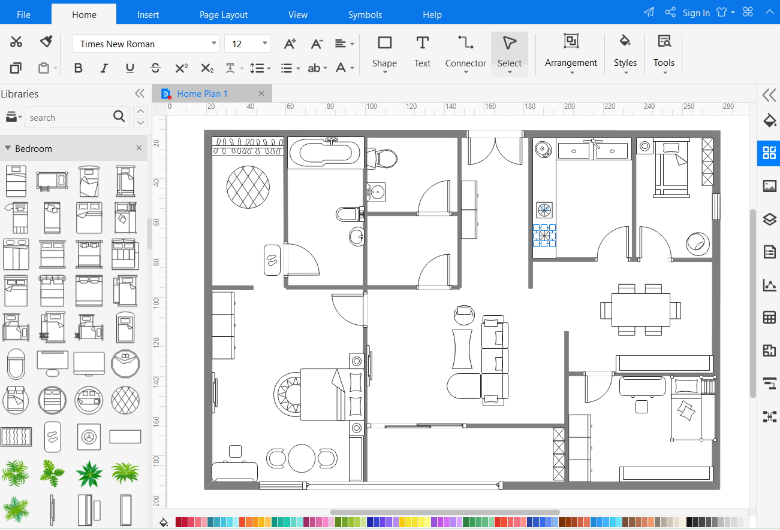Screen dimensions: 780x530
Task: Click the paint bucket beside color palette
Action: 163,522
